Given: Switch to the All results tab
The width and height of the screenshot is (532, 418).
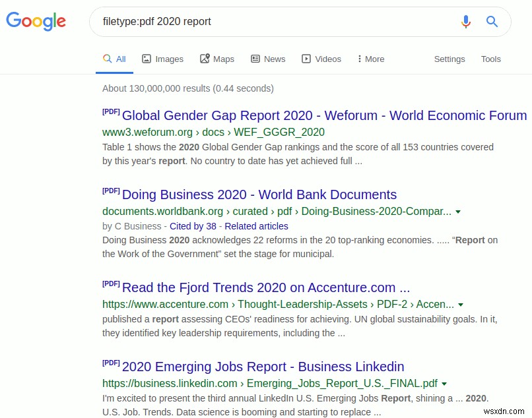Looking at the screenshot, I should click(115, 59).
